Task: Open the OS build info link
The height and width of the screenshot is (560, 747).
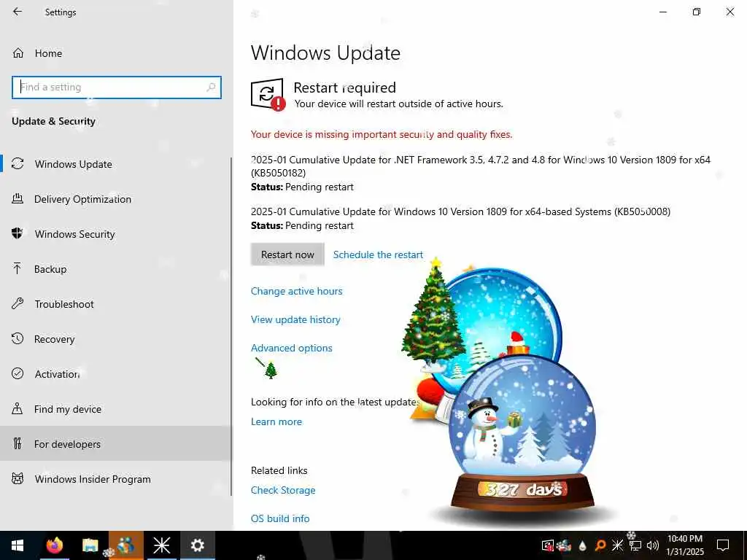Action: pos(280,518)
